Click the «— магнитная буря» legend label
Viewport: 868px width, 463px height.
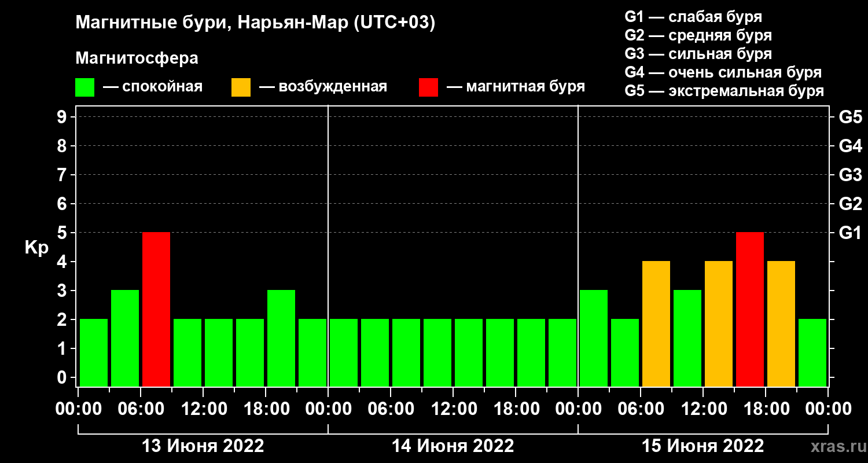coord(516,87)
